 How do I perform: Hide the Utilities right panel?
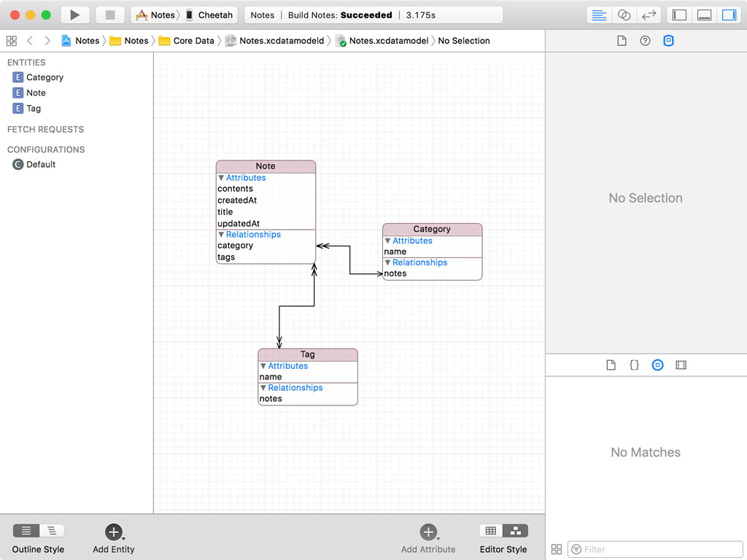pyautogui.click(x=728, y=15)
